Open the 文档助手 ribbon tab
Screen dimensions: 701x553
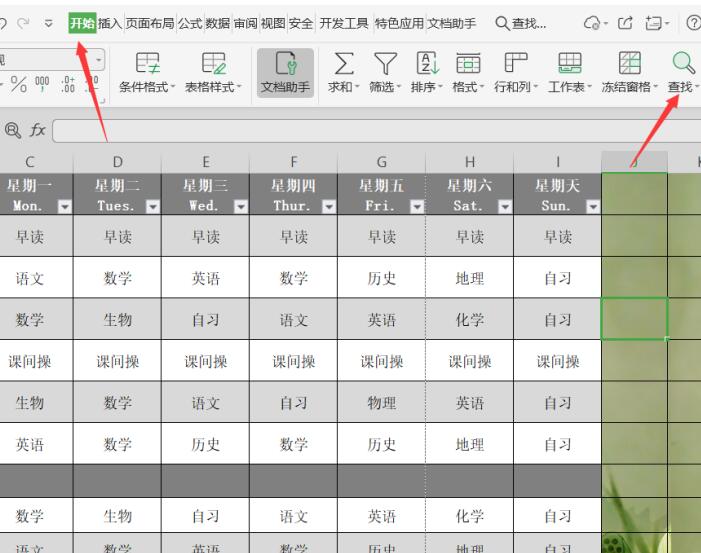(452, 23)
